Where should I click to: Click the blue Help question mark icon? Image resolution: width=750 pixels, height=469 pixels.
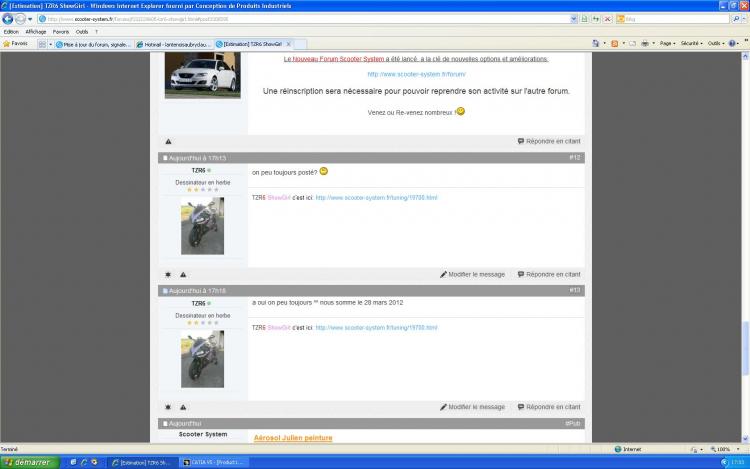[732, 44]
